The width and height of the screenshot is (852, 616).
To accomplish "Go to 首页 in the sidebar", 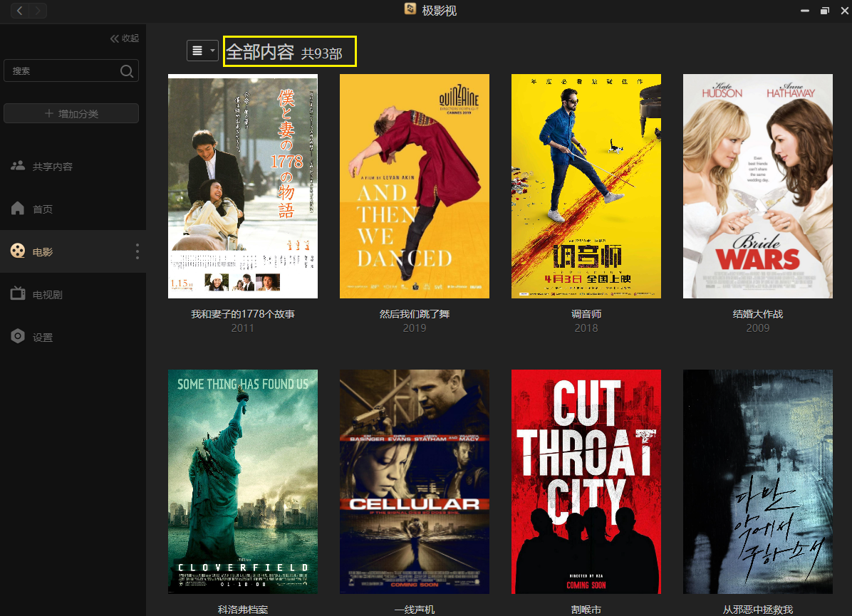I will 42,209.
